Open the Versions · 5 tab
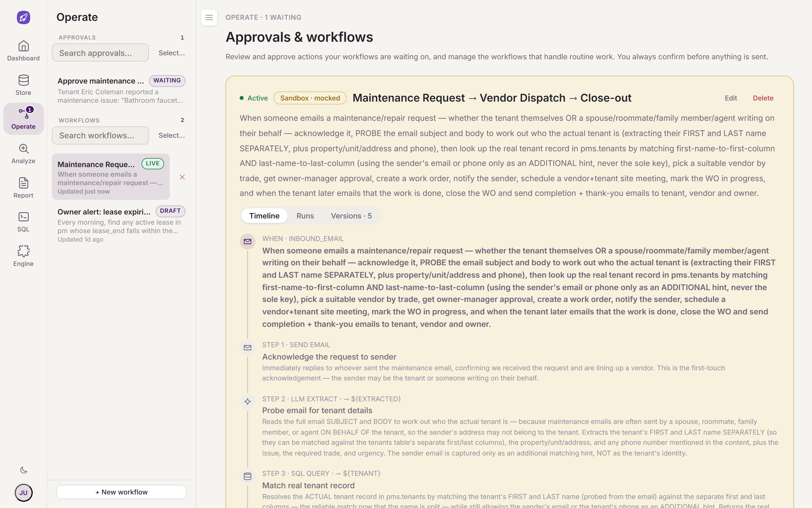This screenshot has width=812, height=508. [351, 216]
